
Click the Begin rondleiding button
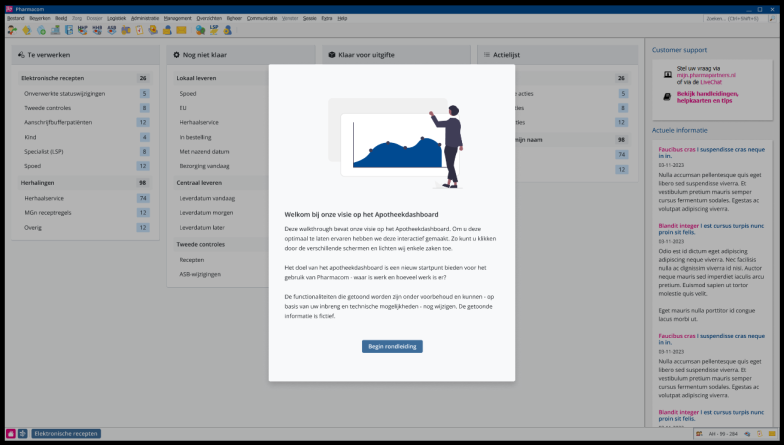(392, 346)
